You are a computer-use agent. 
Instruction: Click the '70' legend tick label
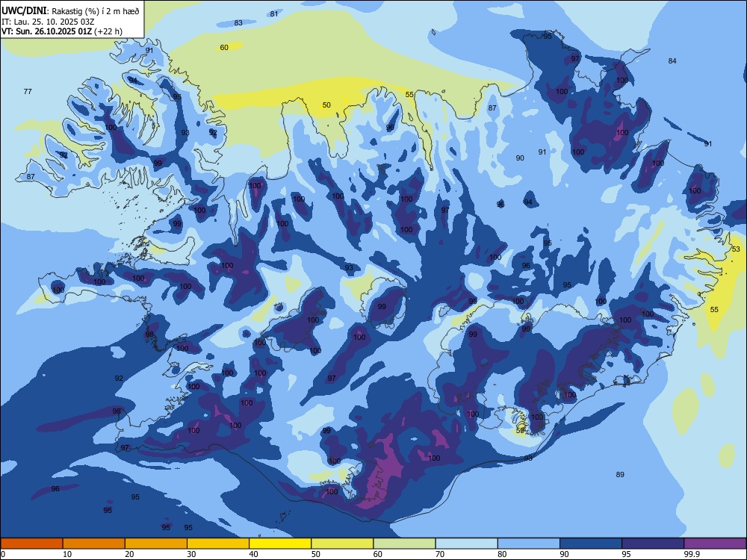440,554
